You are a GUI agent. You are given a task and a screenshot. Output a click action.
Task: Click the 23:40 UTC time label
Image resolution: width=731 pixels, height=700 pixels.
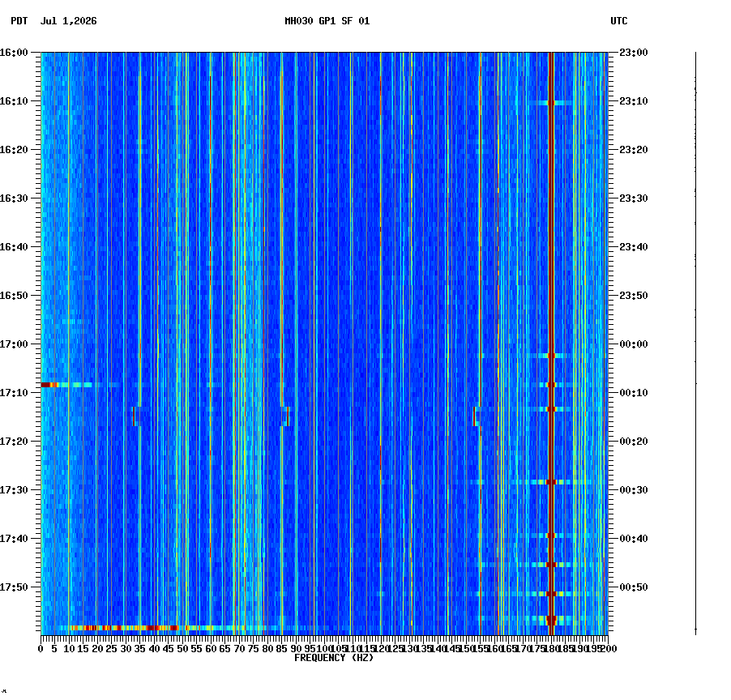[x=634, y=247]
